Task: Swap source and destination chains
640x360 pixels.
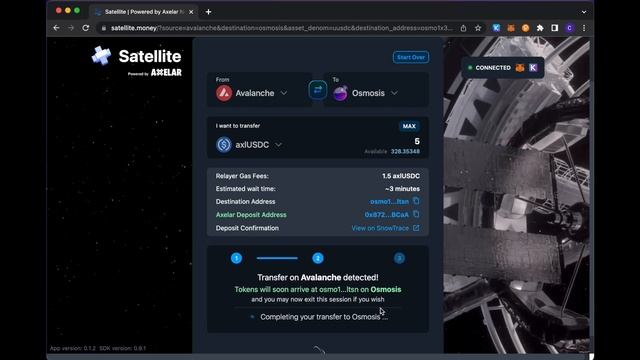Action: [318, 90]
